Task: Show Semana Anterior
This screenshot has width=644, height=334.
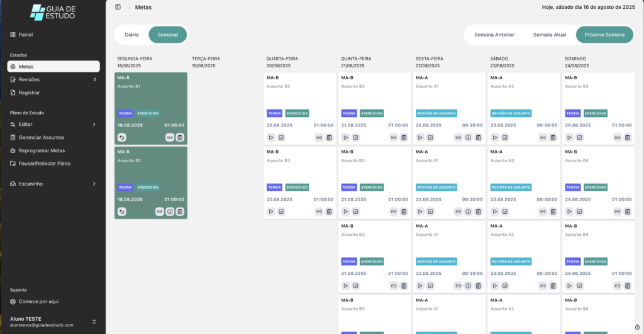Action: tap(494, 35)
